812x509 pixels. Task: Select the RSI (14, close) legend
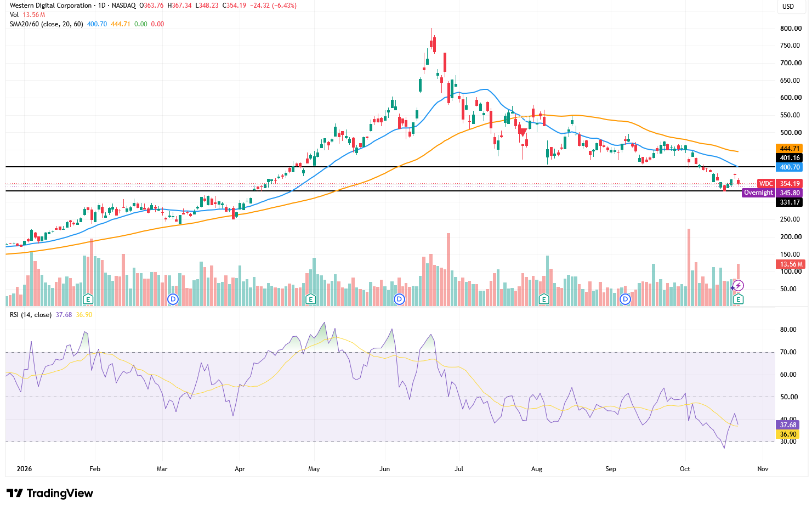click(31, 315)
